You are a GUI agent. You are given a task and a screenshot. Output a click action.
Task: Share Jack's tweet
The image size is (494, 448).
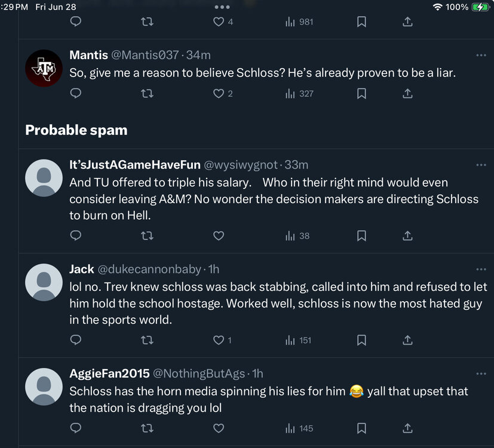407,340
